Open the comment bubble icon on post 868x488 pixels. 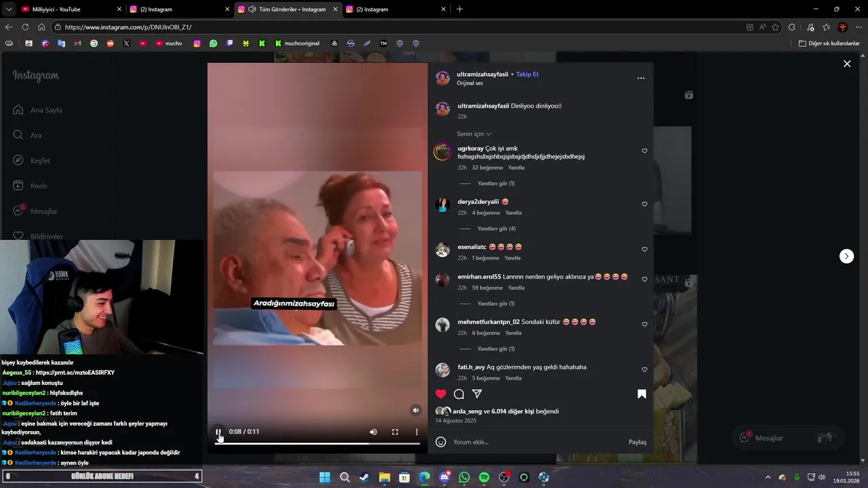tap(458, 394)
